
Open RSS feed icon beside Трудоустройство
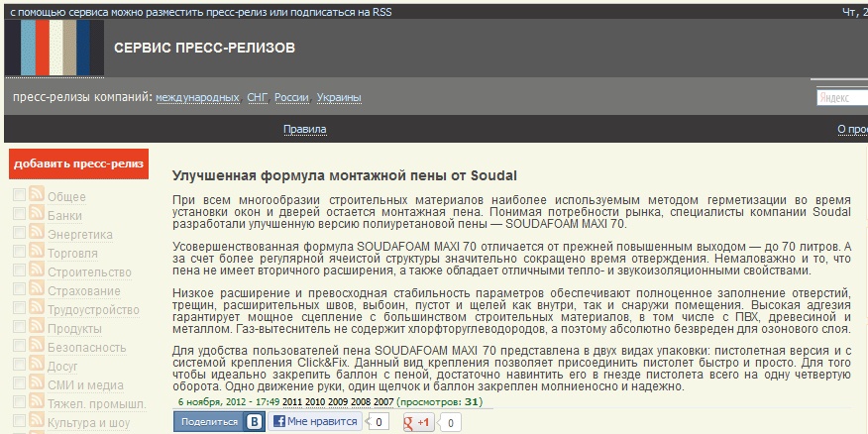click(37, 307)
